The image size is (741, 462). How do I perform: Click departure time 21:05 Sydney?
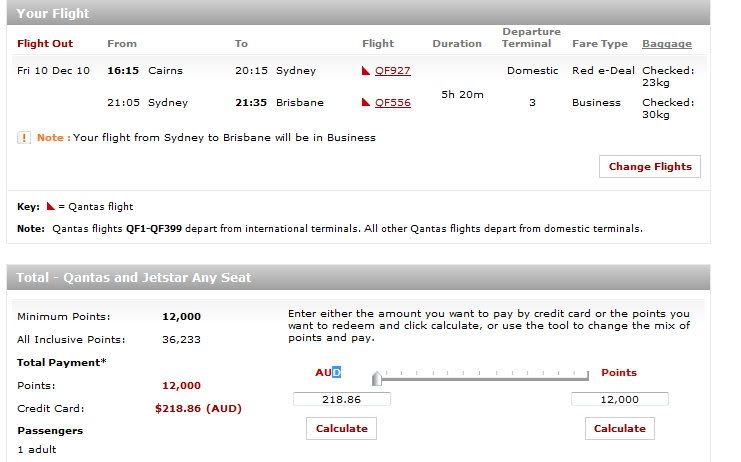pos(147,103)
